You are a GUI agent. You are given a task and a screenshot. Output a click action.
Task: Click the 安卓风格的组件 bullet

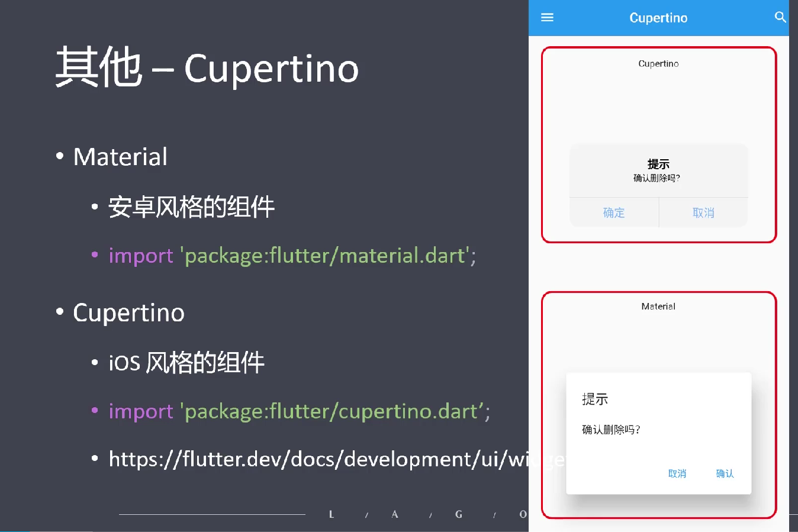coord(191,207)
